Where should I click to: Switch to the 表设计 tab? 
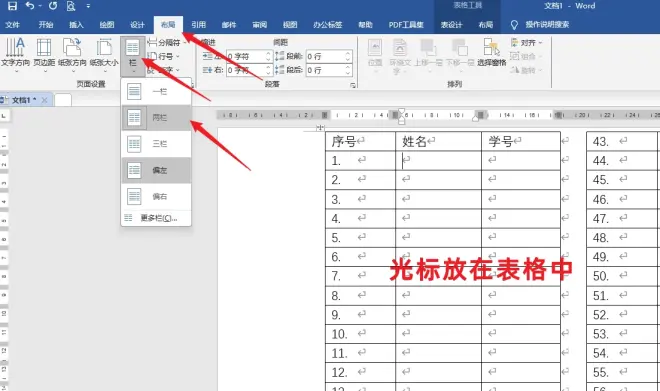tap(451, 25)
